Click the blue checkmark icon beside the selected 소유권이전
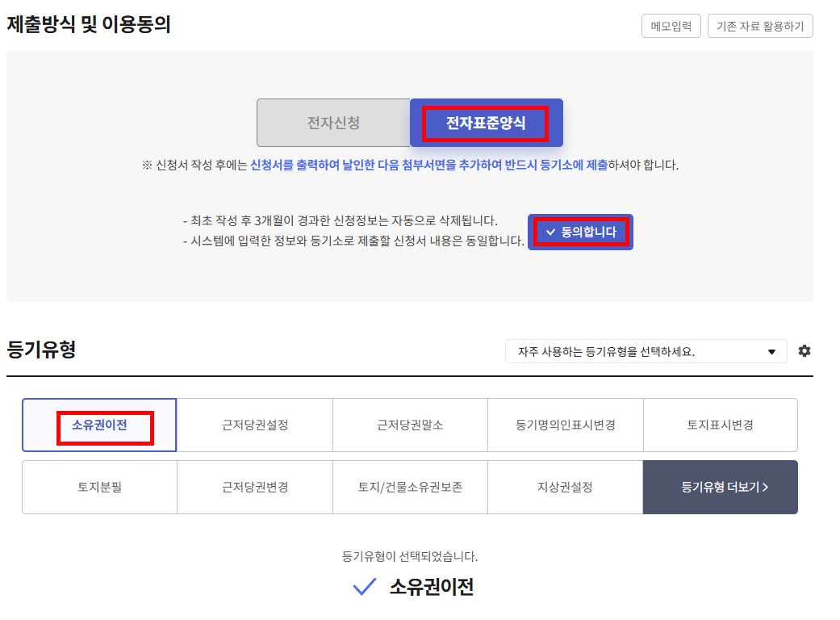The width and height of the screenshot is (840, 620). tap(366, 588)
